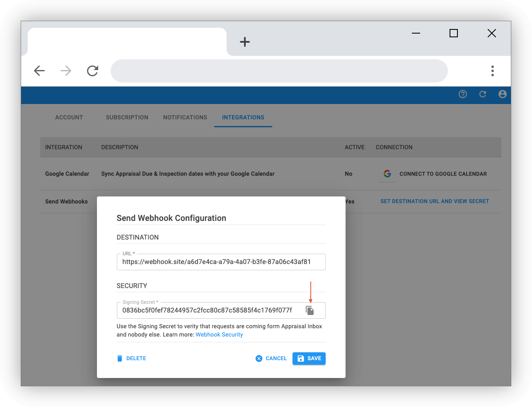Open the browser three-dot menu
532x407 pixels.
point(492,71)
